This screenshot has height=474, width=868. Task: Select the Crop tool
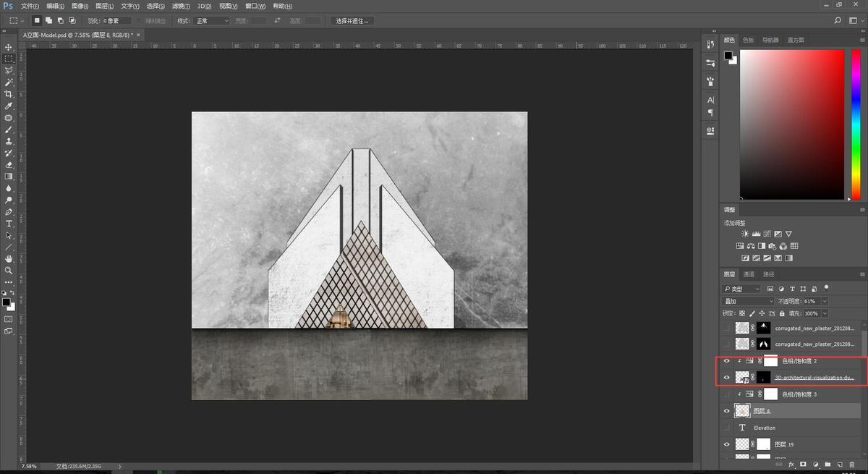(x=9, y=94)
